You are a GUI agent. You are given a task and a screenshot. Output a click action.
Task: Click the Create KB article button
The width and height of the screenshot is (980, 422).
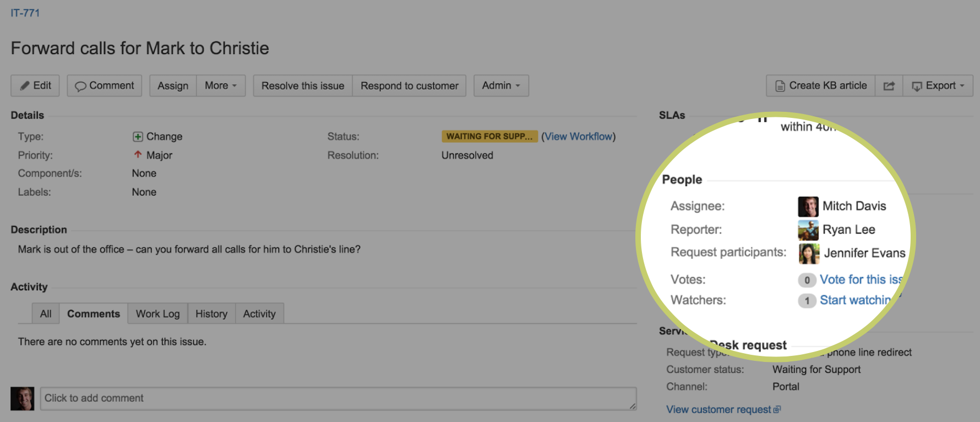tap(820, 86)
